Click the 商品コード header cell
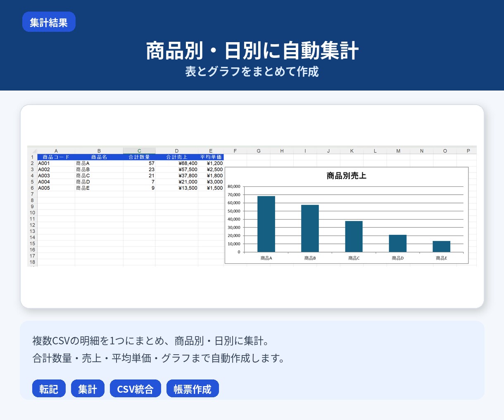 56,157
